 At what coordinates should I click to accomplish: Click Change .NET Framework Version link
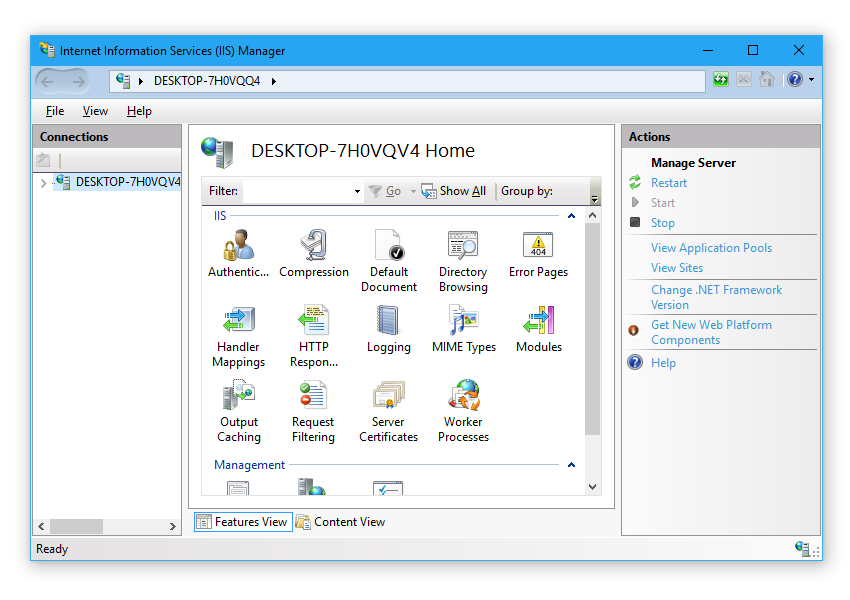coord(716,297)
